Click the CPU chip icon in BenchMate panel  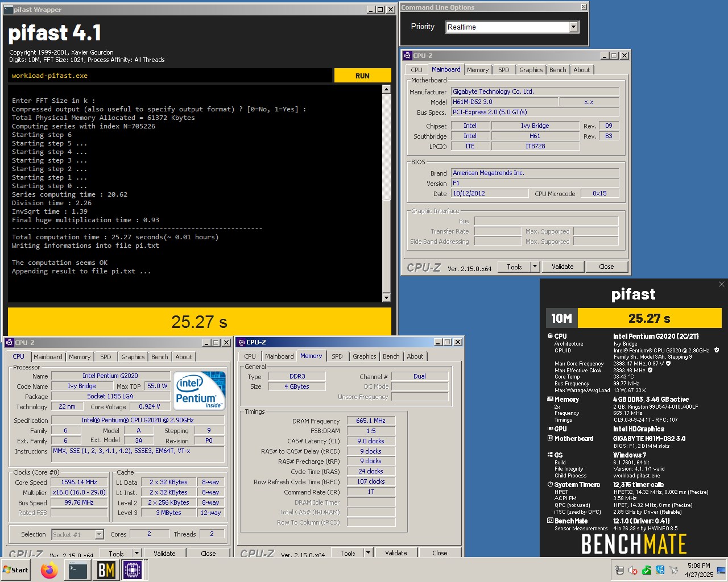pos(550,336)
